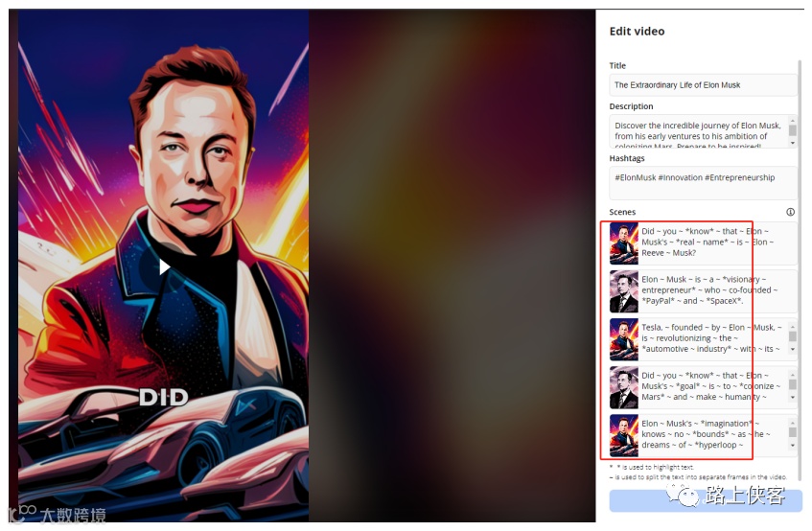Screen dimensions: 812x531
Task: Select the Tesla scene thumbnail
Action: [x=623, y=339]
